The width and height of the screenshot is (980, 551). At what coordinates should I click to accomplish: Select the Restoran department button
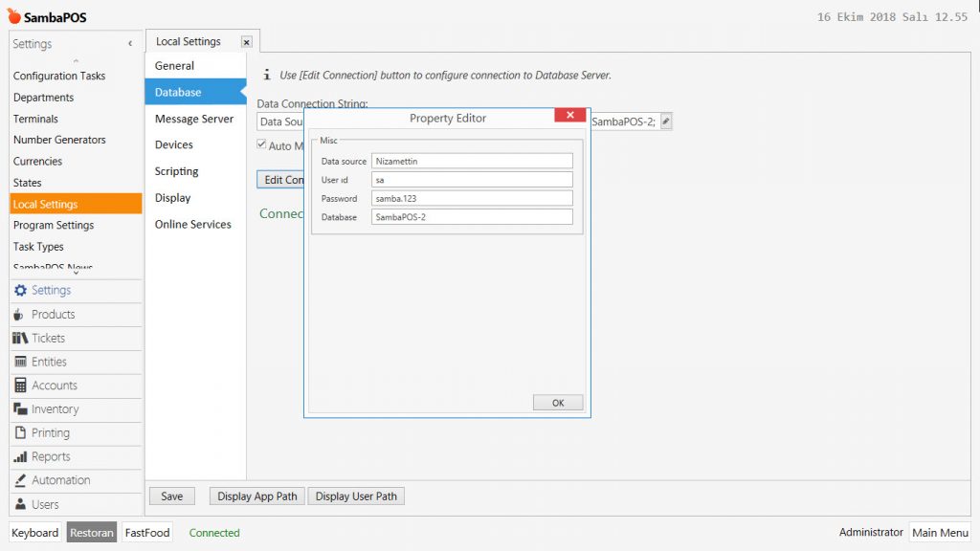click(x=92, y=532)
